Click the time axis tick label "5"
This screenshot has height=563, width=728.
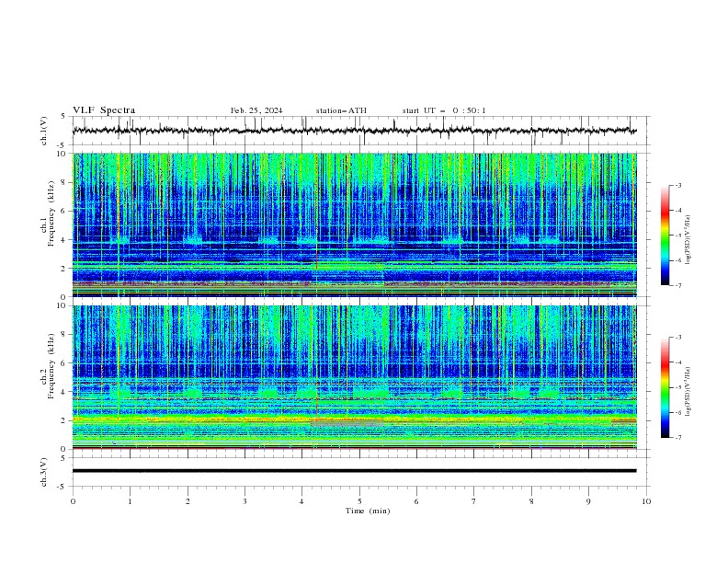click(359, 501)
